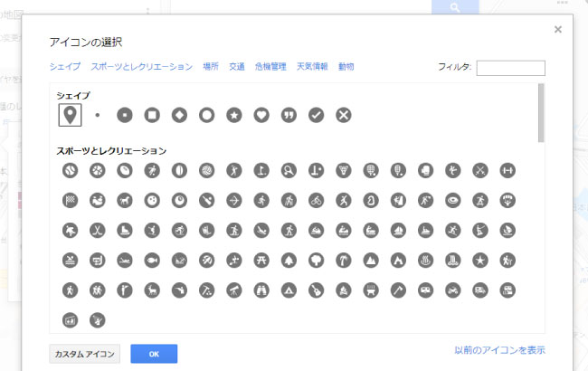The height and width of the screenshot is (371, 588).
Task: Choose the X mark shape icon
Action: pyautogui.click(x=344, y=115)
